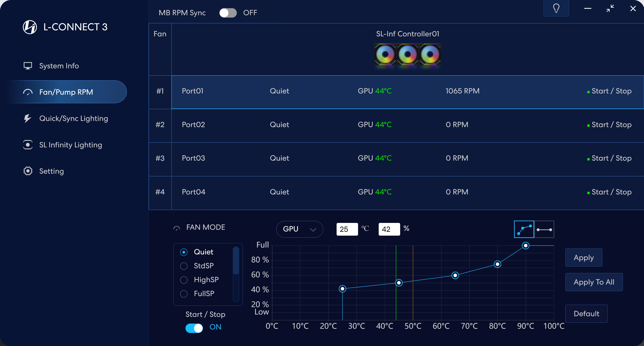Screen dimensions: 644x346
Task: Select the Quiet fan mode radio button
Action: (x=184, y=252)
